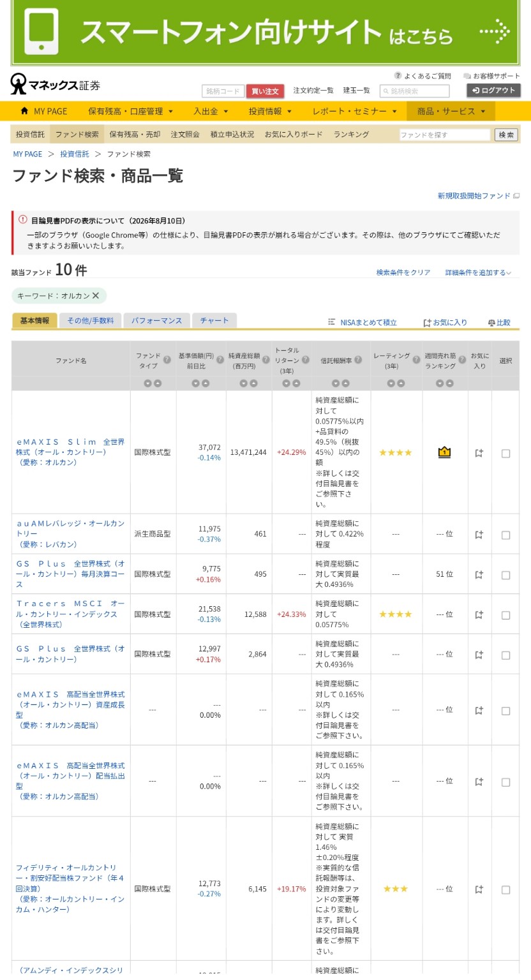The width and height of the screenshot is (531, 980).
Task: Select checkbox for eMAXIS Slim 全世界株式
Action: click(506, 454)
